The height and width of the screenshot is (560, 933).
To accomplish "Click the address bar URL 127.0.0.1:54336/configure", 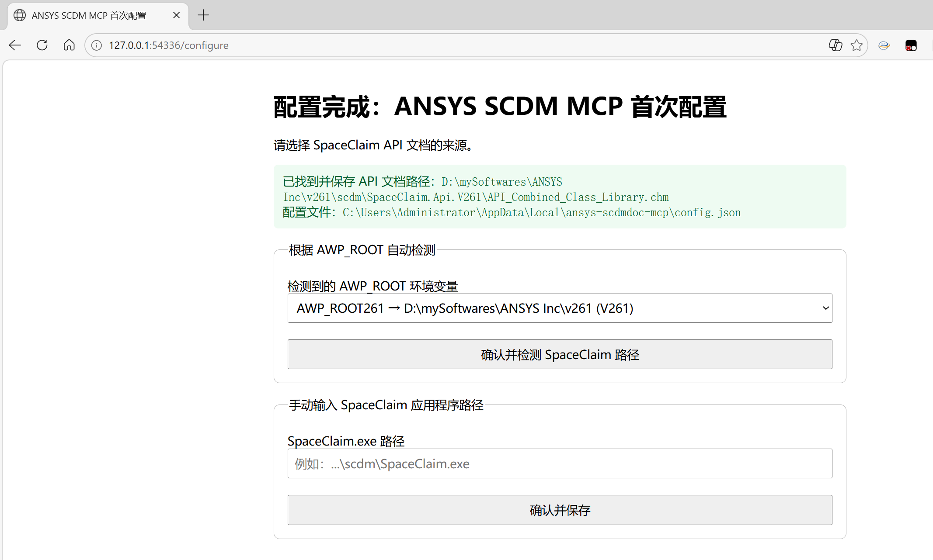I will tap(168, 45).
